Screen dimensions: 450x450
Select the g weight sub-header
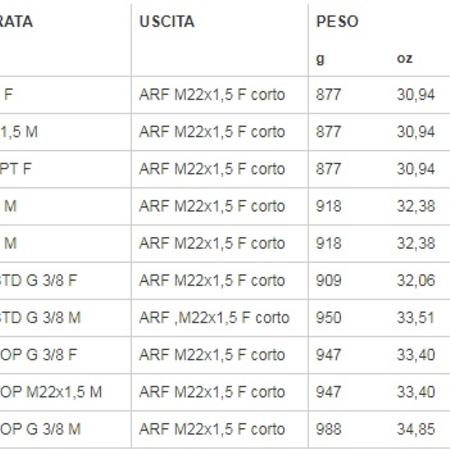(x=320, y=59)
